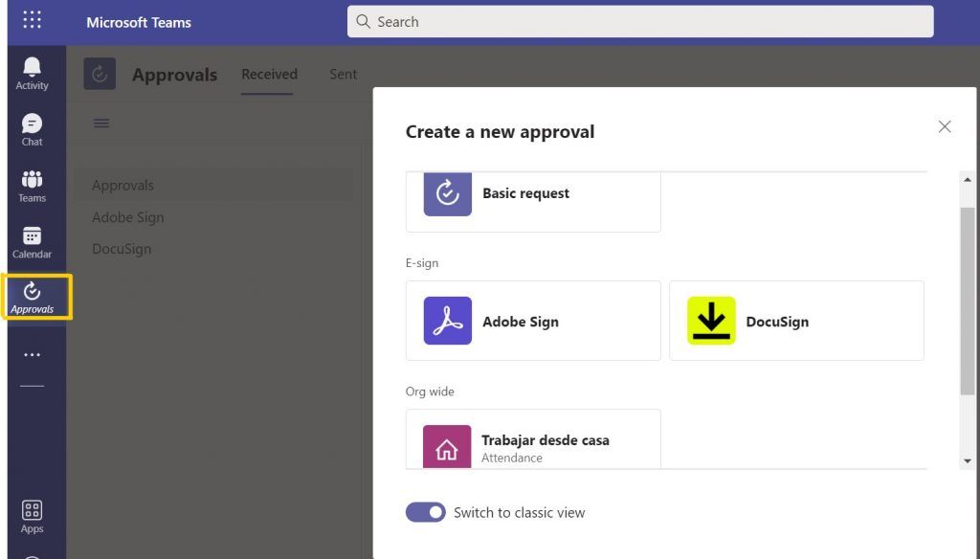Click the DocuSign download-arrow icon
Image resolution: width=980 pixels, height=559 pixels.
(x=711, y=320)
